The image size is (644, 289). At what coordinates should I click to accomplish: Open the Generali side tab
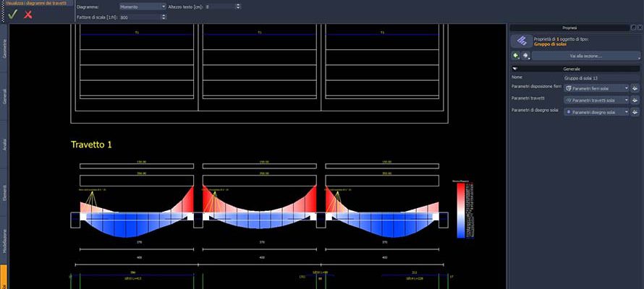[4, 96]
